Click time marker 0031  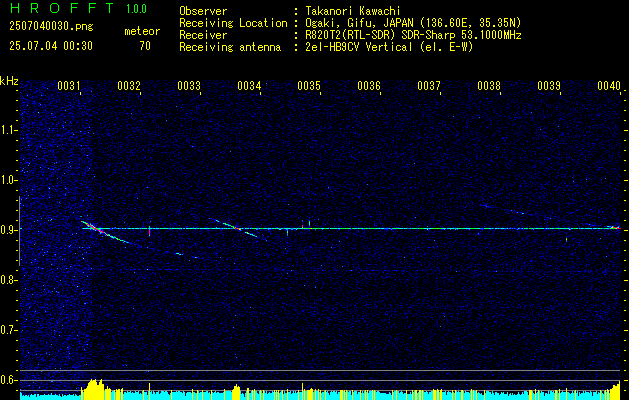tap(69, 86)
